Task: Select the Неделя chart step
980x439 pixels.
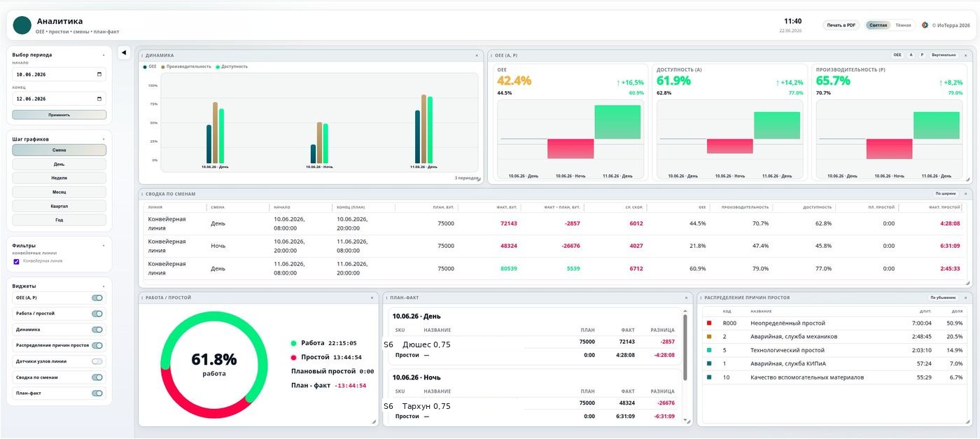Action: (59, 178)
